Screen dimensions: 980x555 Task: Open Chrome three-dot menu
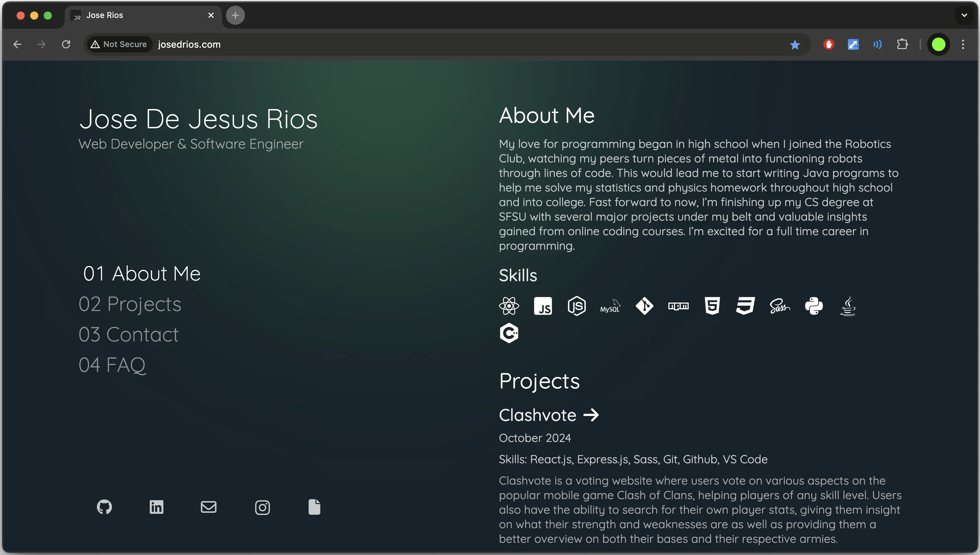point(963,45)
